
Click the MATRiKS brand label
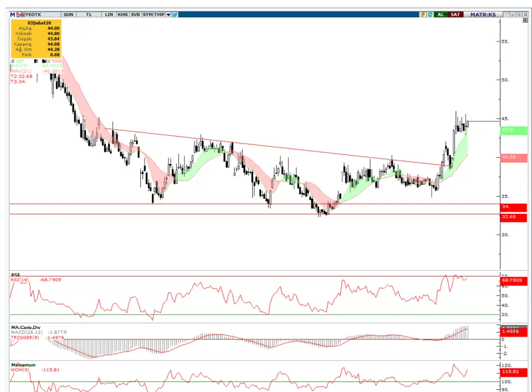pos(483,14)
